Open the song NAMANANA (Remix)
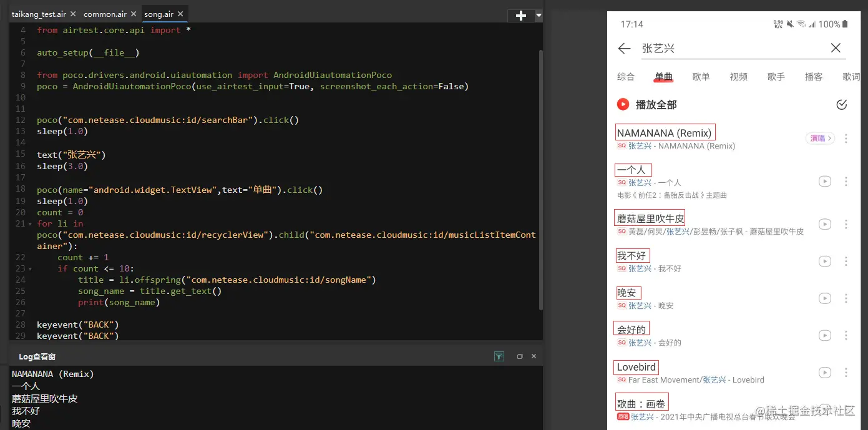 coord(664,132)
